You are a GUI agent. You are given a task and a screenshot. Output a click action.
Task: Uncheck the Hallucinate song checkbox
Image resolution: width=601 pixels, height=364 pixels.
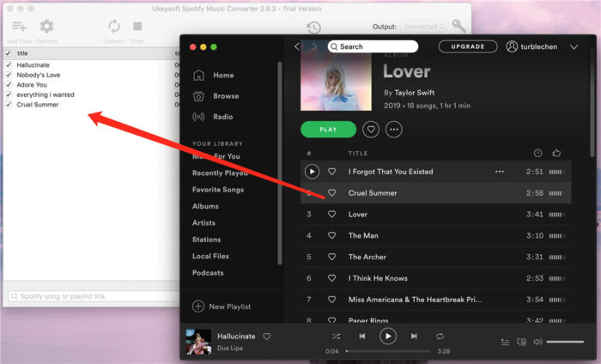[x=9, y=64]
